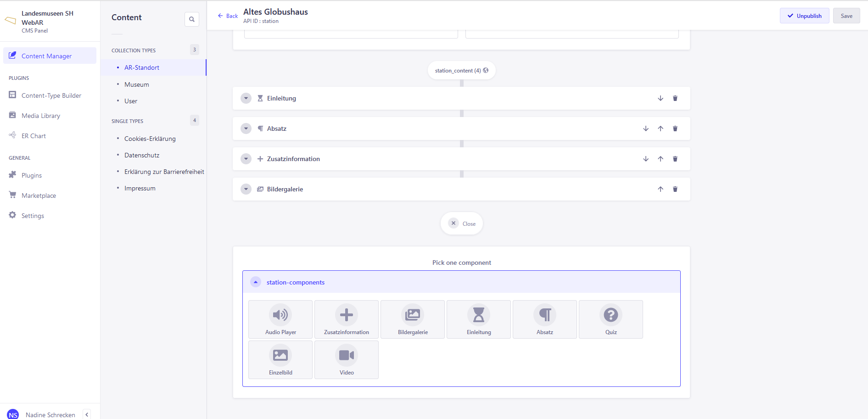Save the entry

pyautogui.click(x=846, y=16)
